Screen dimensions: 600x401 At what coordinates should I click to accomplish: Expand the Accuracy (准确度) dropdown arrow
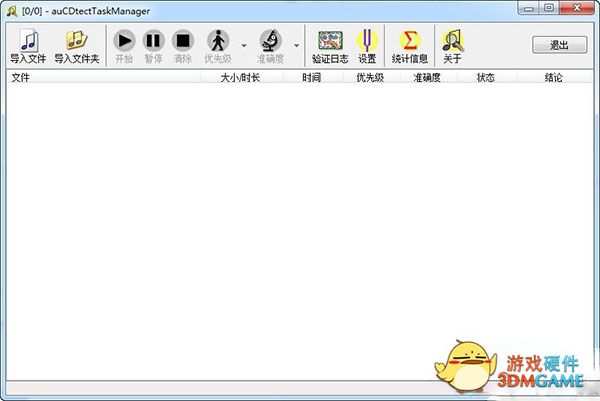297,46
